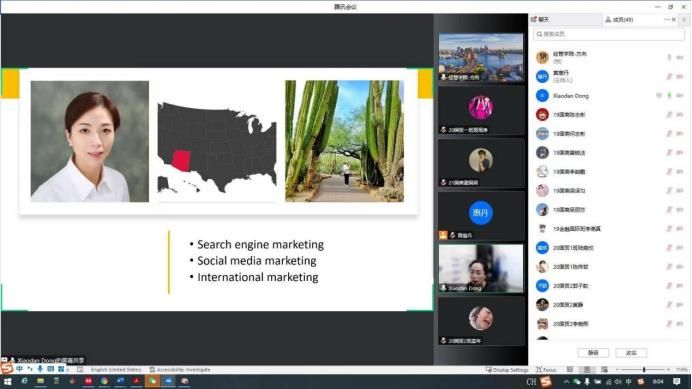Enable Focus mode in the status bar
This screenshot has height=389, width=692.
[546, 370]
